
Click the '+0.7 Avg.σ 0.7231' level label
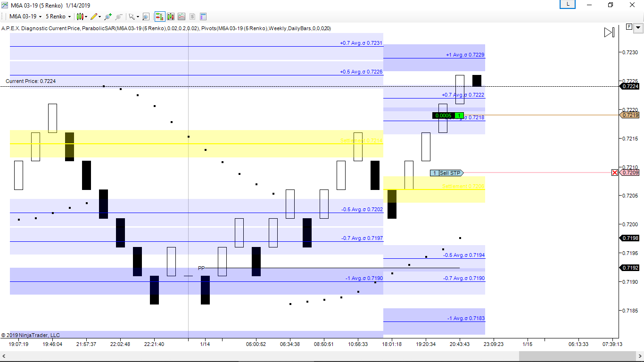pos(361,43)
